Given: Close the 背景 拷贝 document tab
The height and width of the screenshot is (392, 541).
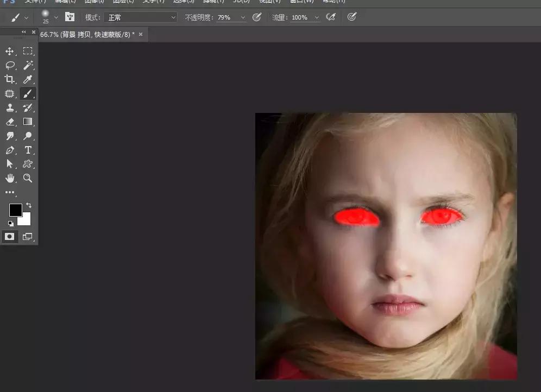Looking at the screenshot, I should pyautogui.click(x=141, y=34).
